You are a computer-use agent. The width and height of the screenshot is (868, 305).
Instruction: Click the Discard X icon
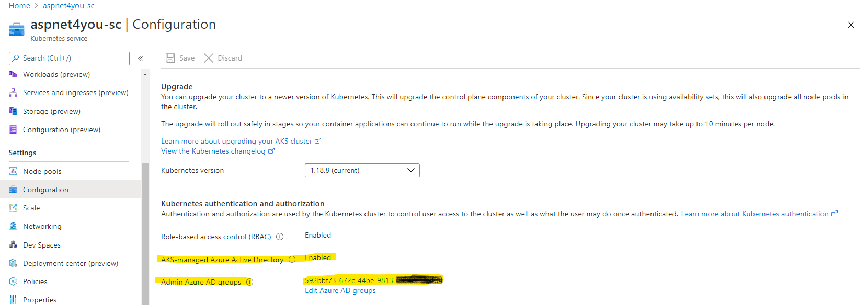tap(209, 58)
